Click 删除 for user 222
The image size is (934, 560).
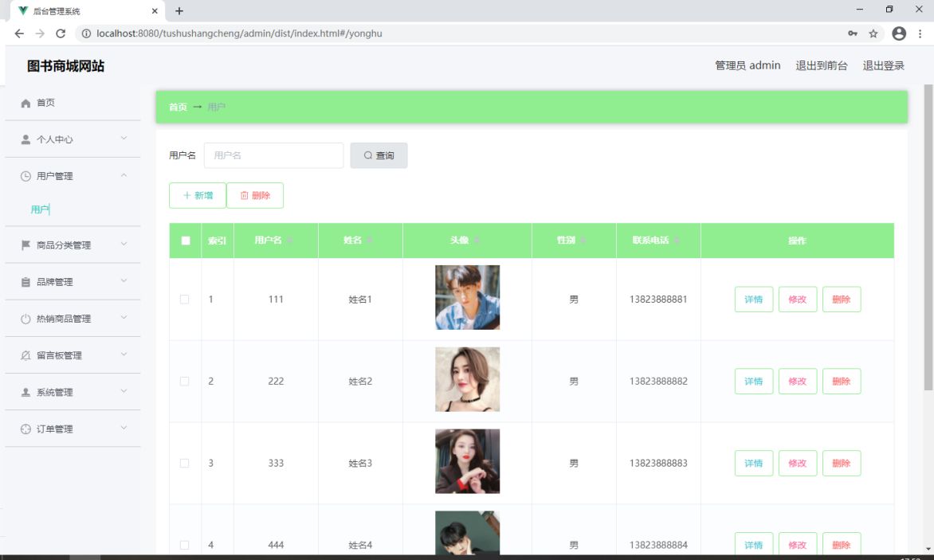pos(841,382)
